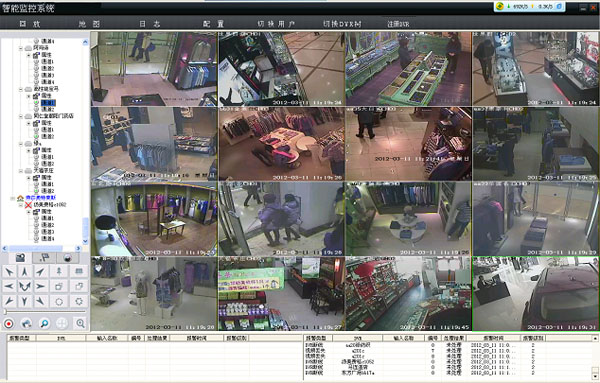Image resolution: width=600 pixels, height=383 pixels.
Task: Pan camera up with the PTZ arrow
Action: [x=24, y=271]
